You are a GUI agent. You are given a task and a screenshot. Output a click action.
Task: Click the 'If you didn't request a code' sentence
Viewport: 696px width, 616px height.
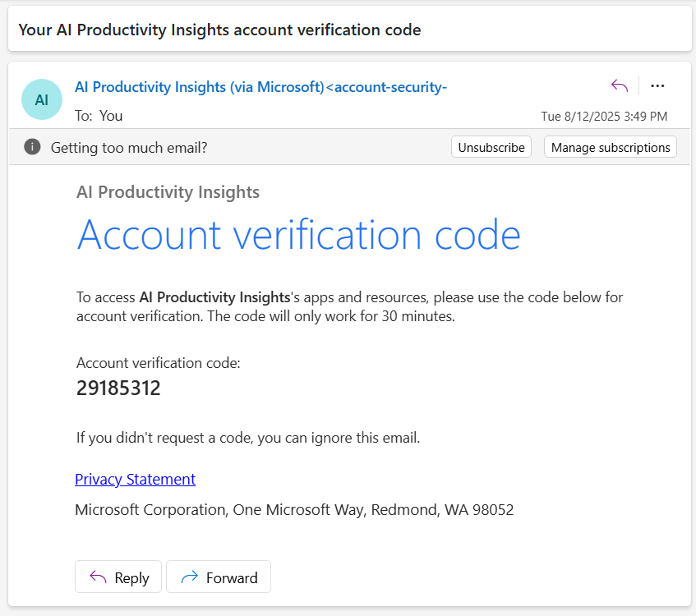click(248, 438)
